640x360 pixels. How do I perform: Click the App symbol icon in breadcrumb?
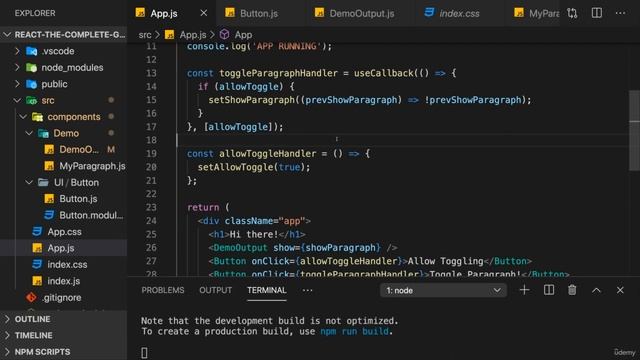[x=224, y=35]
